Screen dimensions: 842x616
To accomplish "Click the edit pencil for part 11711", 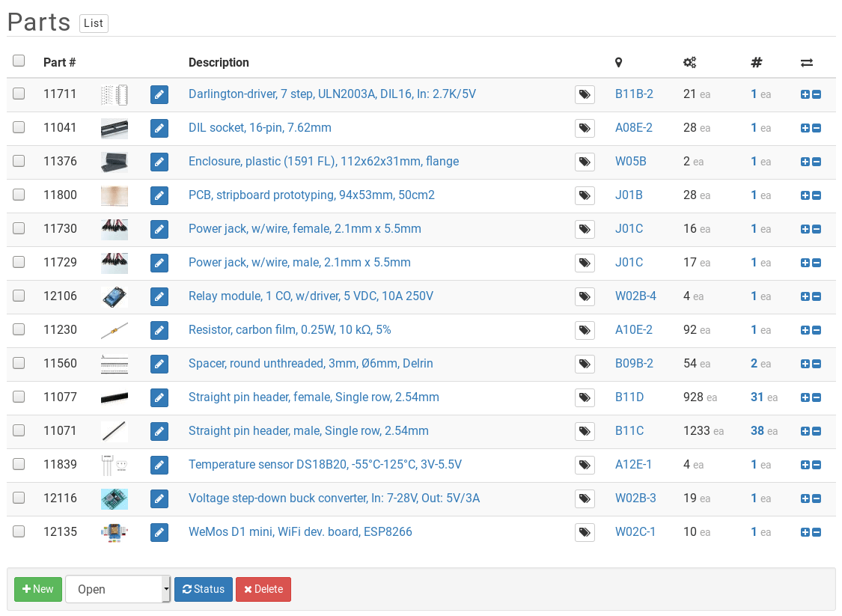I will [159, 94].
